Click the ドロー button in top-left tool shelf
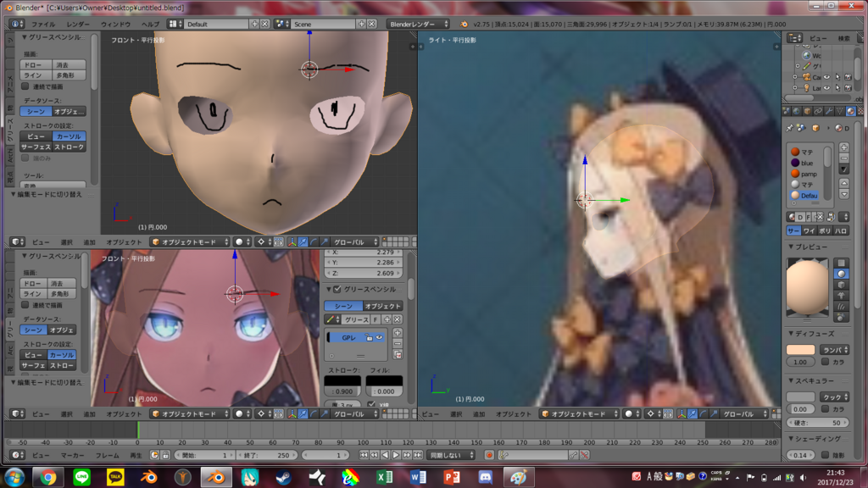This screenshot has height=488, width=868. 36,64
